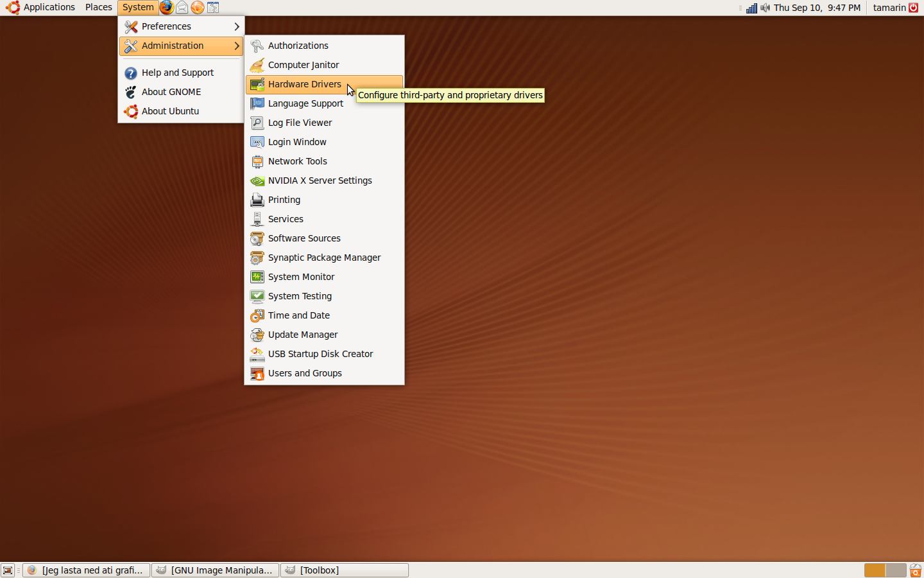Switch to the first orange workspace

[x=875, y=570]
